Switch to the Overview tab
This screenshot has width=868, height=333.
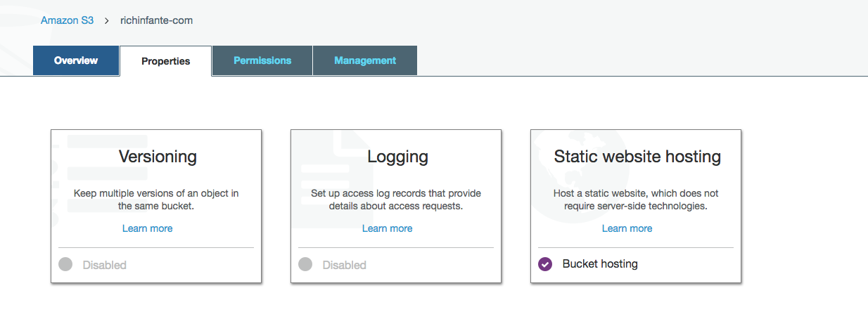click(76, 60)
